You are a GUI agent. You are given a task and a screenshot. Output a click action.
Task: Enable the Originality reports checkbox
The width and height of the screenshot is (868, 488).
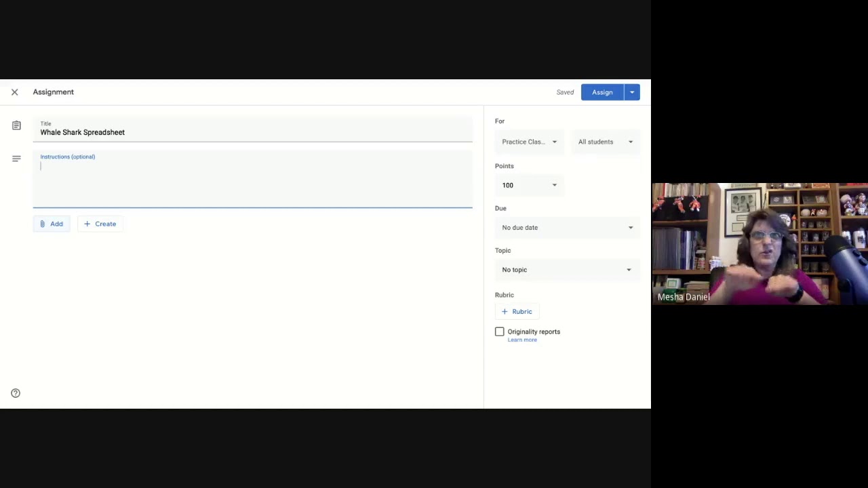coord(500,331)
